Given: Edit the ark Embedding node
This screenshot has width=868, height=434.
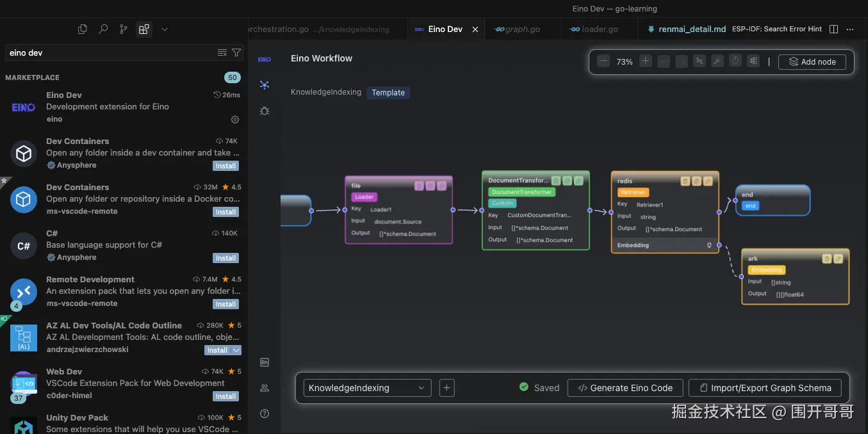Looking at the screenshot, I should (838, 259).
